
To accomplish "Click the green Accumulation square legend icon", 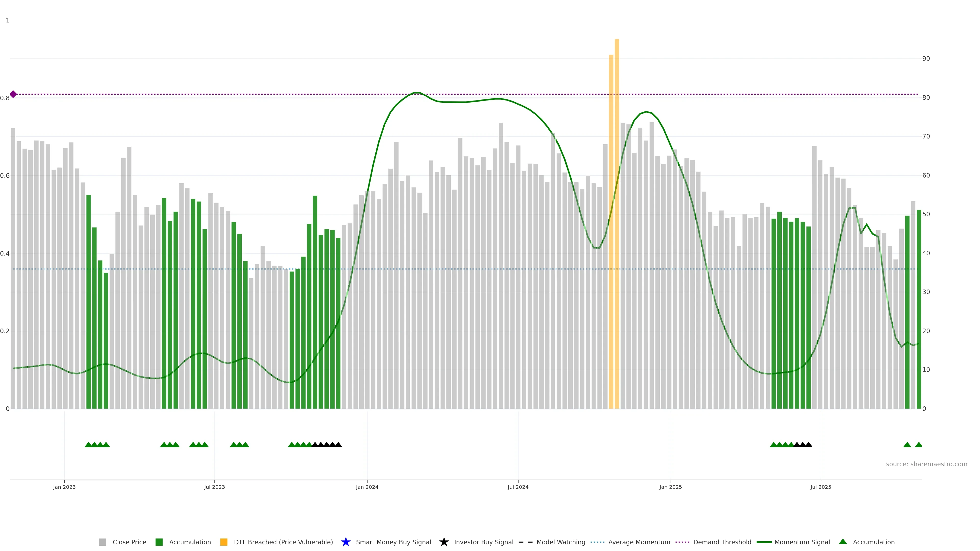I will tap(159, 542).
